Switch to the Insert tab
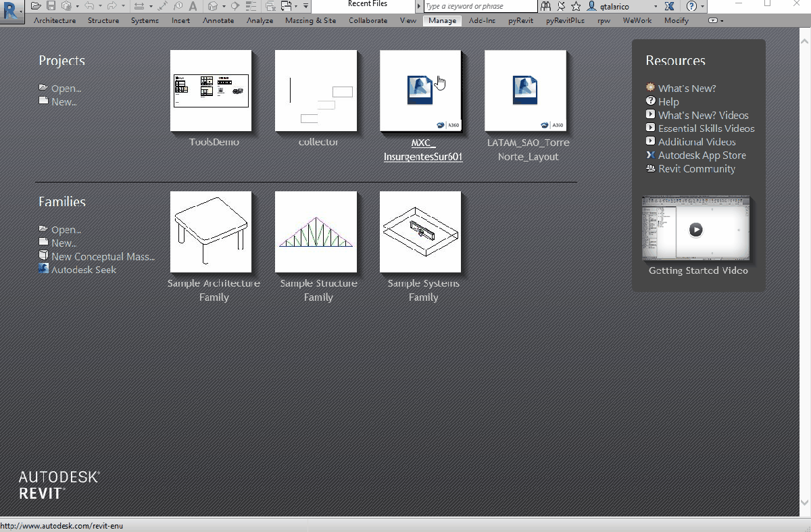 coord(180,21)
